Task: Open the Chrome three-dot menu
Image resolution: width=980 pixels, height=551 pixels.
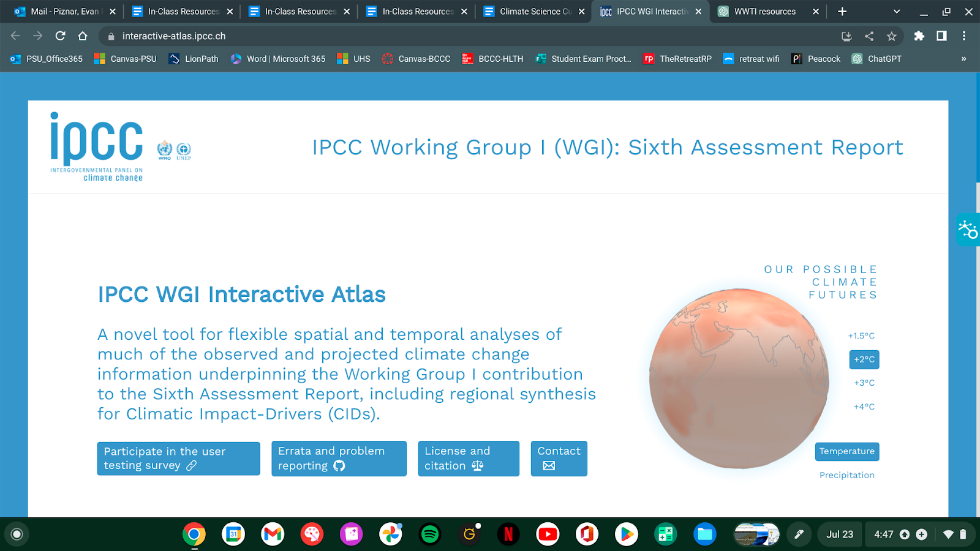Action: [964, 36]
